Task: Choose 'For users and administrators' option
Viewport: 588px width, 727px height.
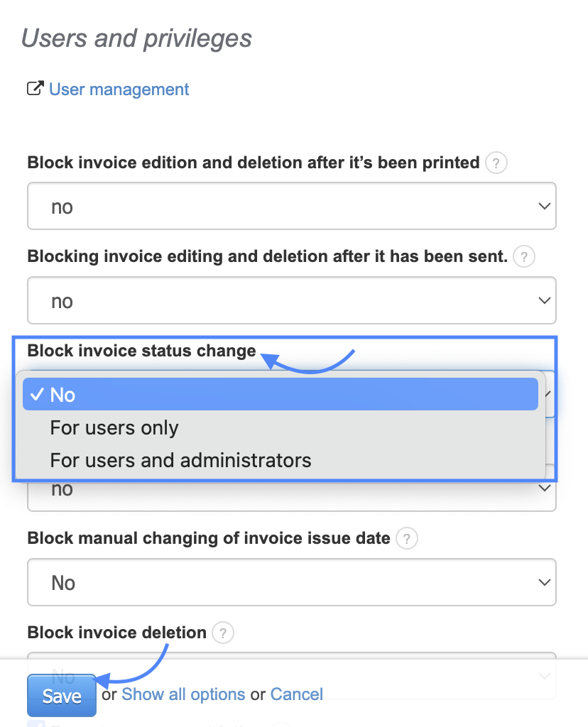Action: (180, 461)
